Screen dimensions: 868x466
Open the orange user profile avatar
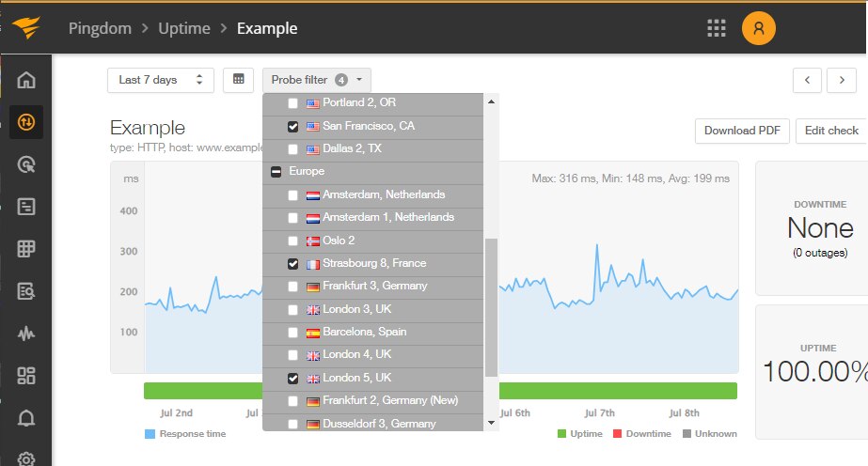(758, 28)
